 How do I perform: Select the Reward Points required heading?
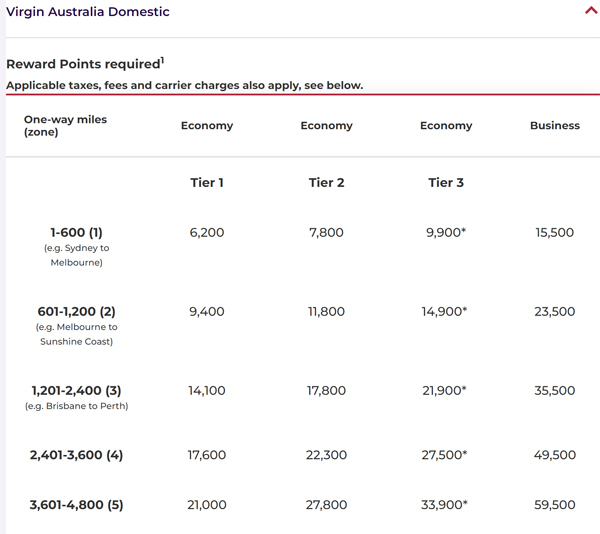pyautogui.click(x=85, y=63)
